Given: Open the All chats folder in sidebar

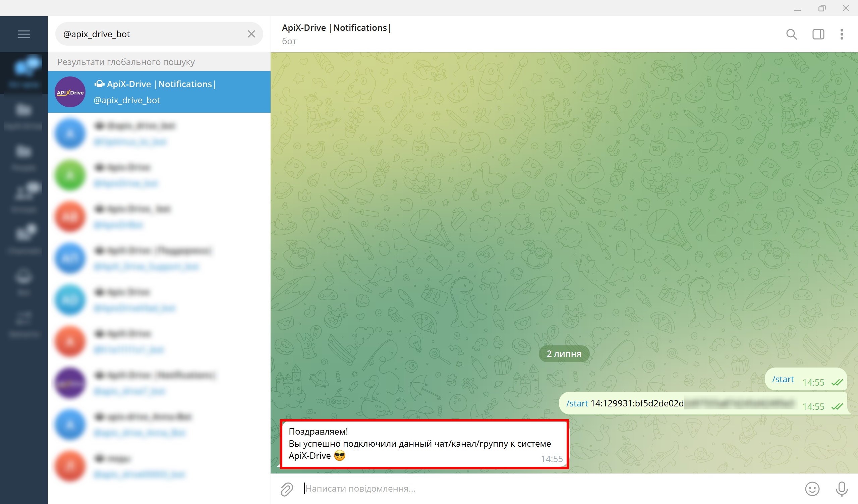Looking at the screenshot, I should [x=24, y=72].
